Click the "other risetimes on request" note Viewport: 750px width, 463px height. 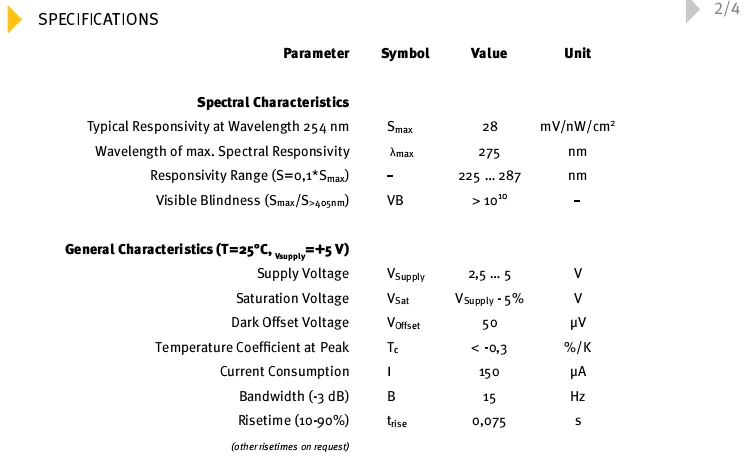(290, 445)
